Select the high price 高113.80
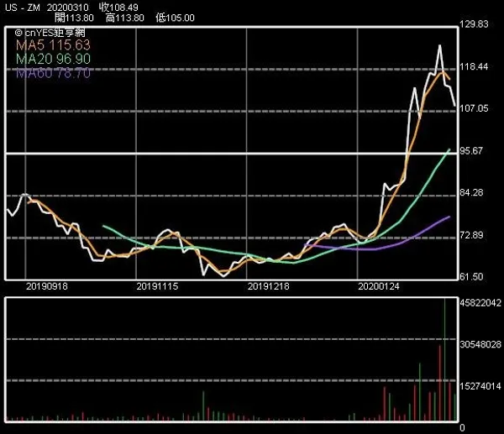The image size is (504, 434). (x=123, y=18)
